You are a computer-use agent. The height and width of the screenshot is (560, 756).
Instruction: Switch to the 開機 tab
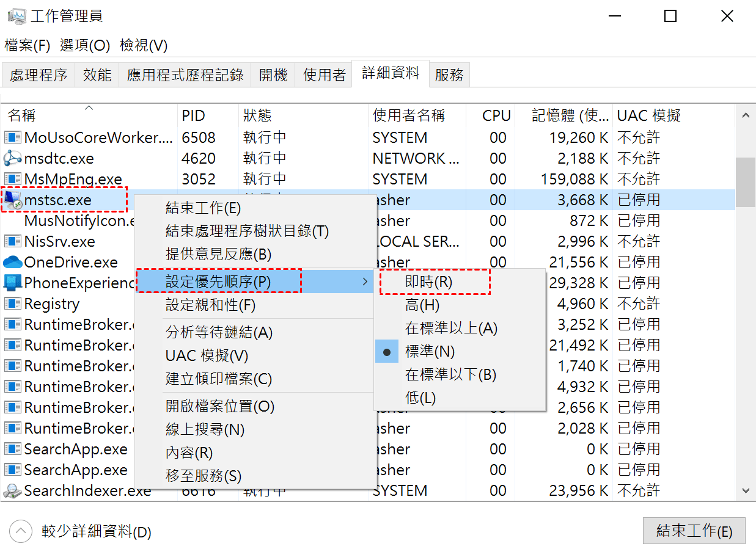click(273, 75)
